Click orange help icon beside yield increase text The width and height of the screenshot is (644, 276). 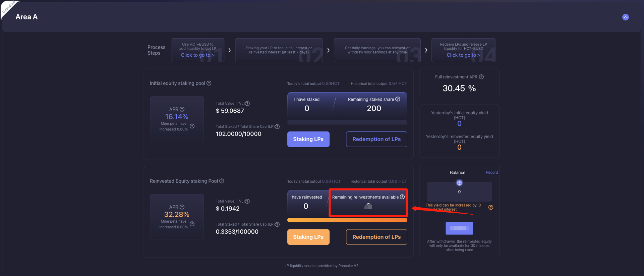(x=490, y=207)
